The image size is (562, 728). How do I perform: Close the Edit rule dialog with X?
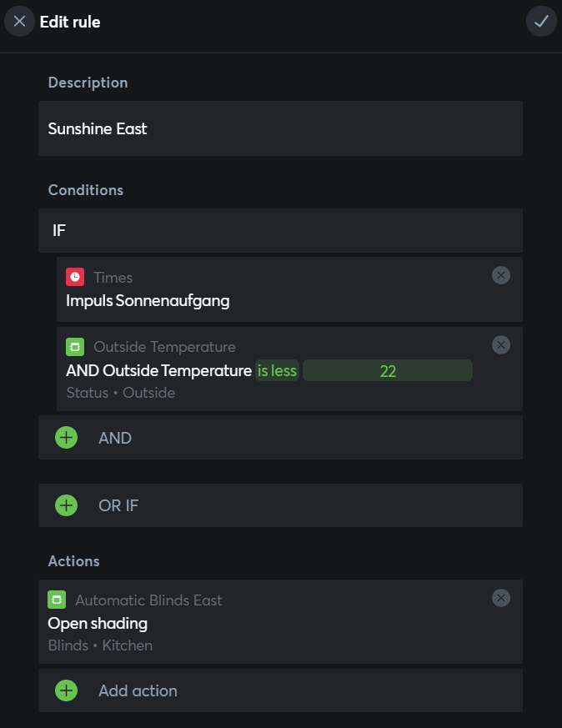coord(19,22)
